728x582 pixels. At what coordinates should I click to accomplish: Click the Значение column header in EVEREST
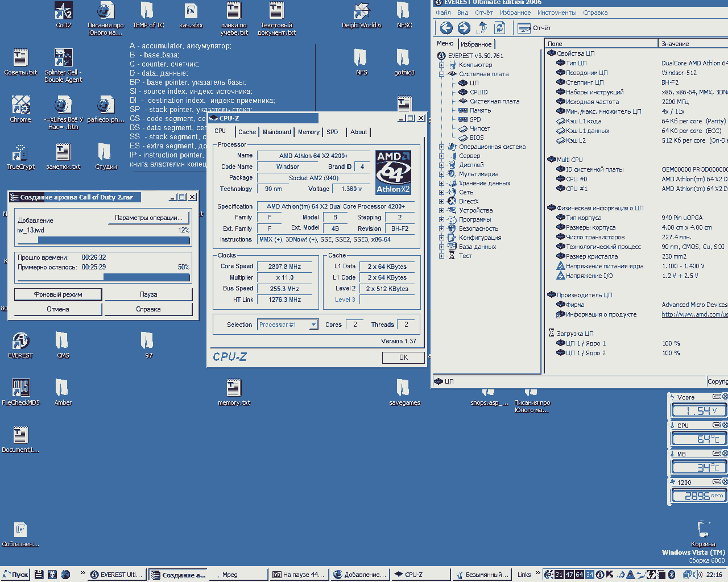tap(693, 44)
